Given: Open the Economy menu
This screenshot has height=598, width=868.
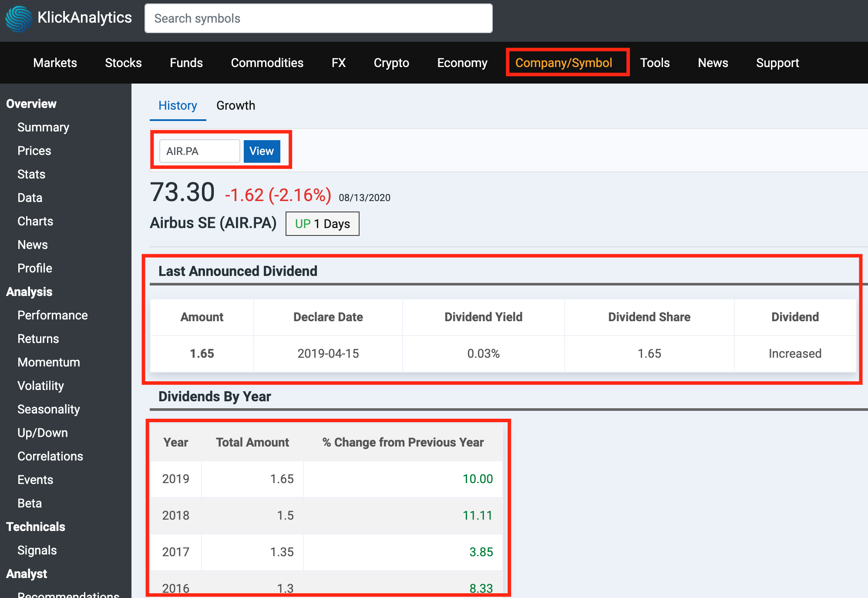Looking at the screenshot, I should [x=462, y=63].
